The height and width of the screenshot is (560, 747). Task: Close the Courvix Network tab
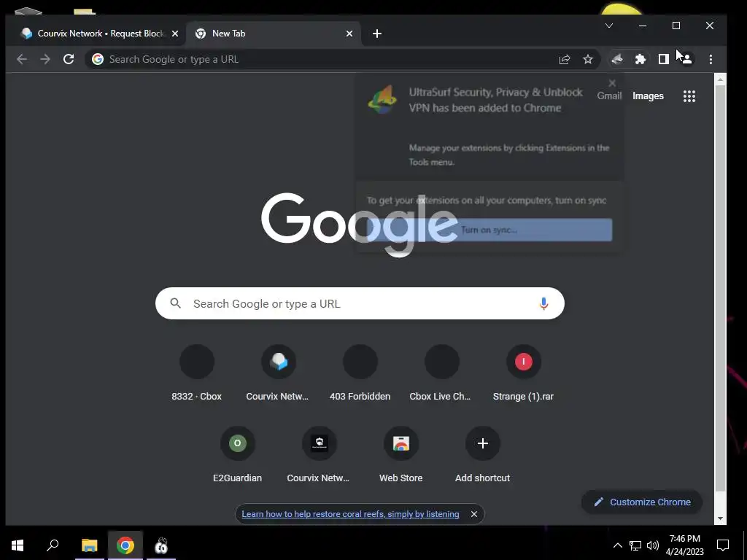pos(175,34)
